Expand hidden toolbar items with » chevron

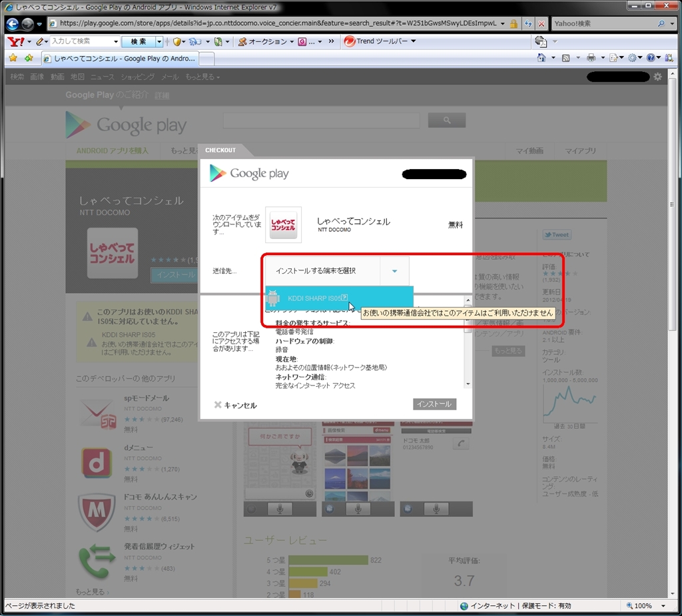332,41
